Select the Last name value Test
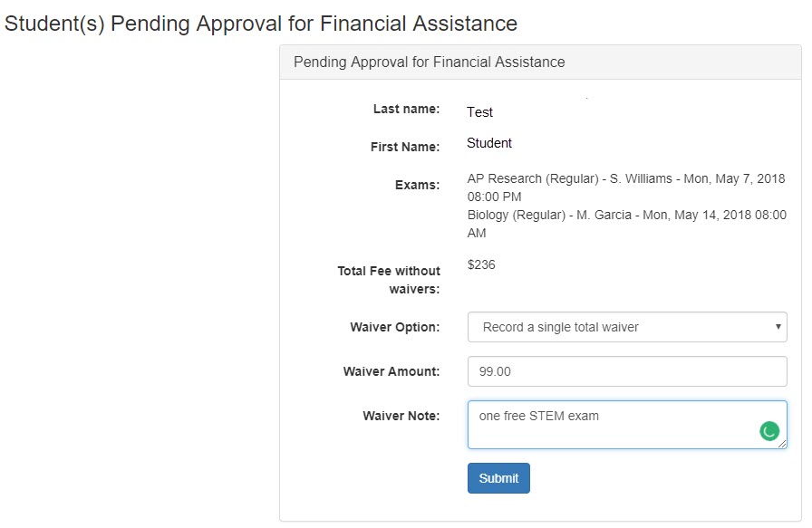Viewport: 812px width, 528px height. pos(479,112)
